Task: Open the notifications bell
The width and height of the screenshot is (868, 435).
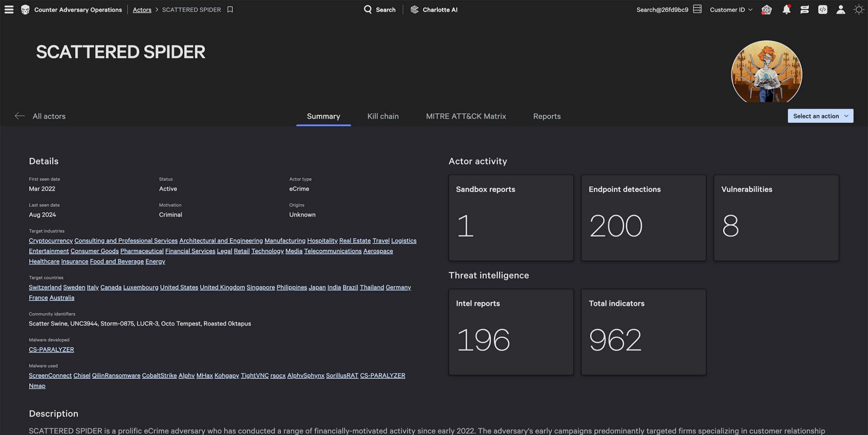Action: click(786, 10)
